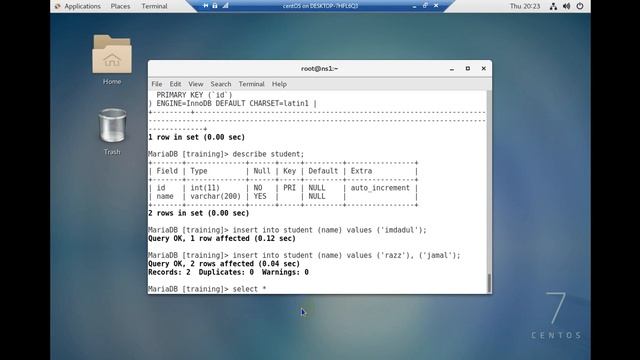This screenshot has width=640, height=360.
Task: Close the root@ns1 terminal window
Action: coord(484,69)
